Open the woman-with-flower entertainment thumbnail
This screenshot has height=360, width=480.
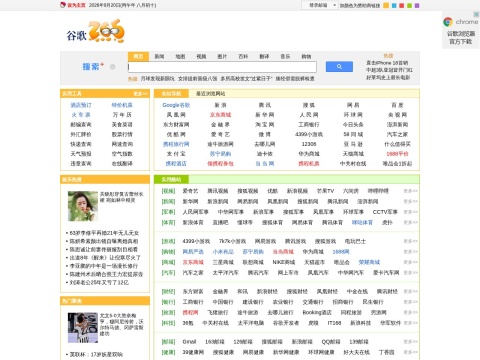tap(83, 206)
